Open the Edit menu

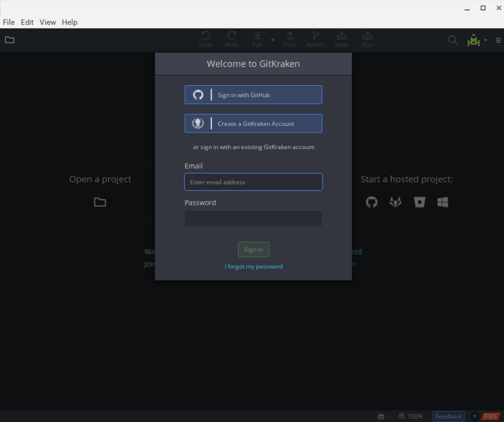(x=27, y=22)
